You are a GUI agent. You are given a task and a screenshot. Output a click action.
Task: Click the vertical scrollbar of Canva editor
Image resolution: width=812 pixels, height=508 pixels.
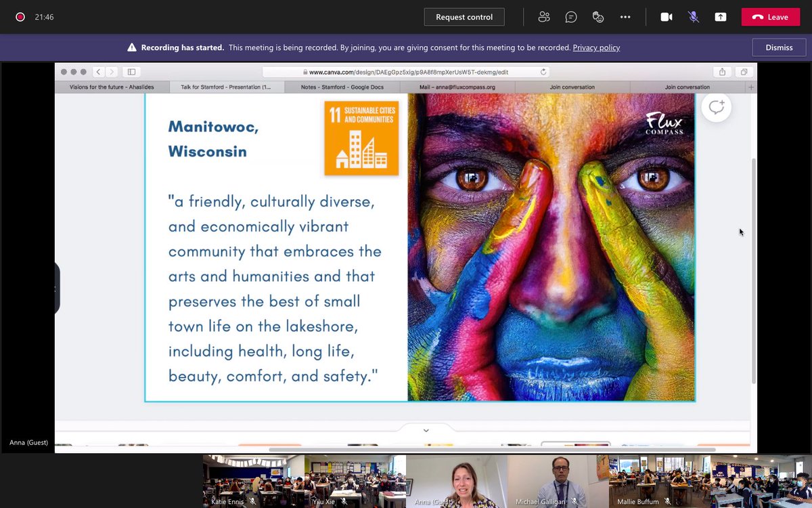pos(754,271)
